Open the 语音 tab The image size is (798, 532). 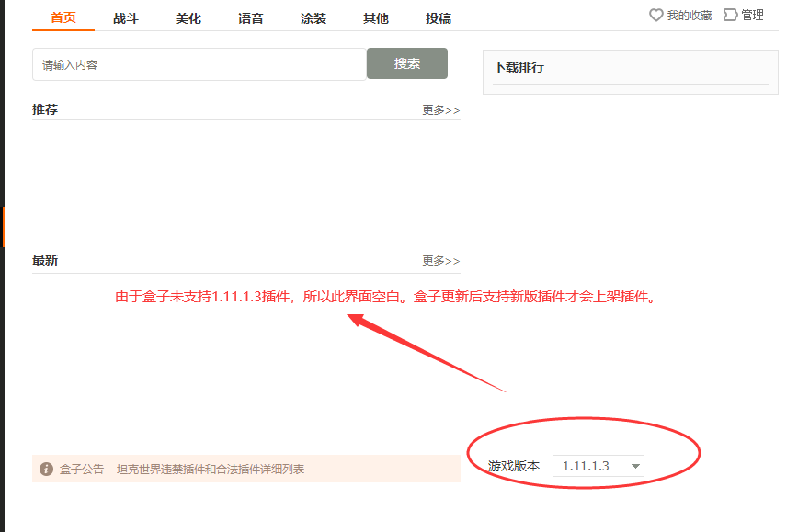251,18
